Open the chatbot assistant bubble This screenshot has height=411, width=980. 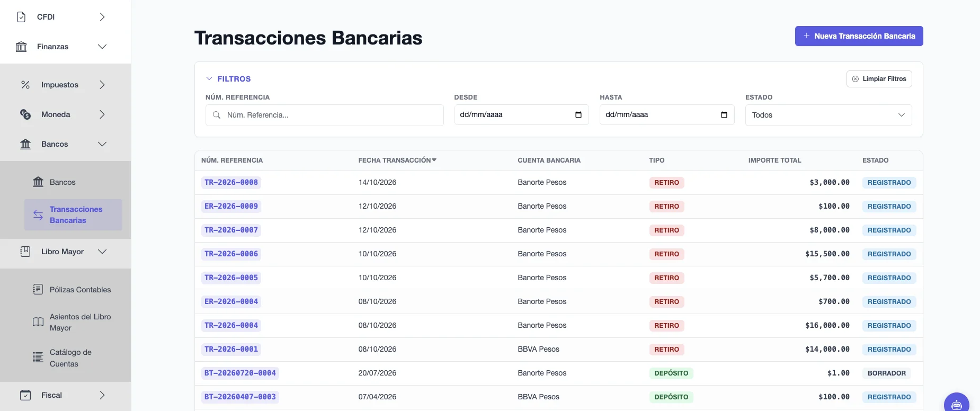(957, 405)
